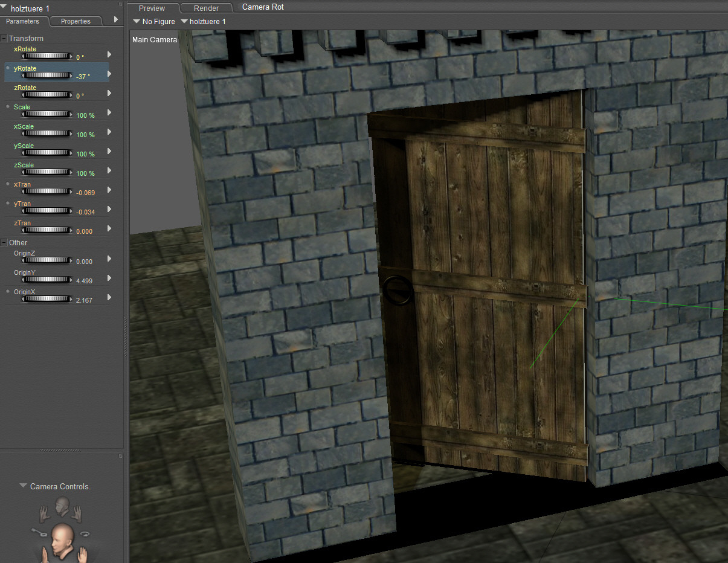Open the xTran parameter options arrow
The image size is (728, 563).
pyautogui.click(x=109, y=190)
